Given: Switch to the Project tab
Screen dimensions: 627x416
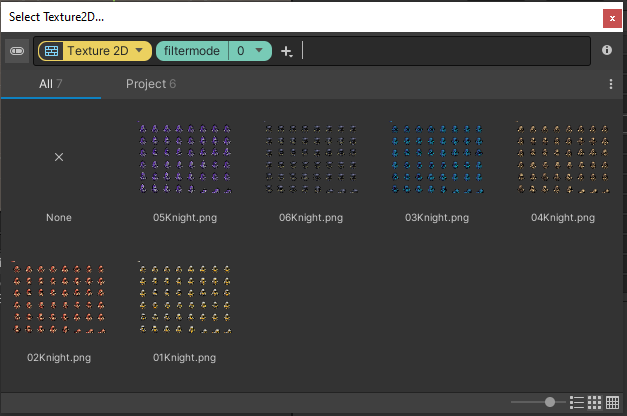Looking at the screenshot, I should pos(151,84).
